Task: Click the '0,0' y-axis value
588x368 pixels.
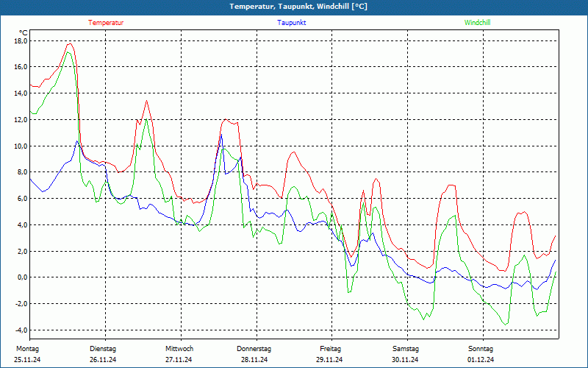Action: [22, 277]
